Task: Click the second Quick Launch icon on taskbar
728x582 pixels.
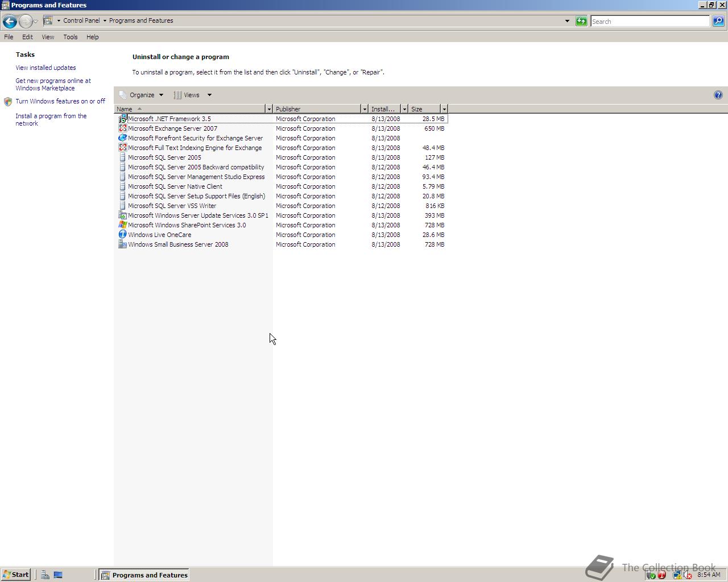Action: [58, 575]
